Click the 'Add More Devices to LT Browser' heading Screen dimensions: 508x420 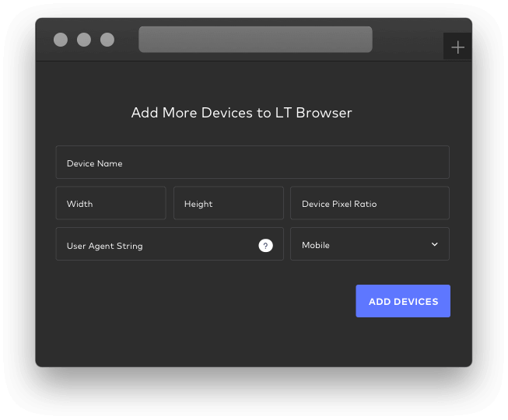click(241, 113)
